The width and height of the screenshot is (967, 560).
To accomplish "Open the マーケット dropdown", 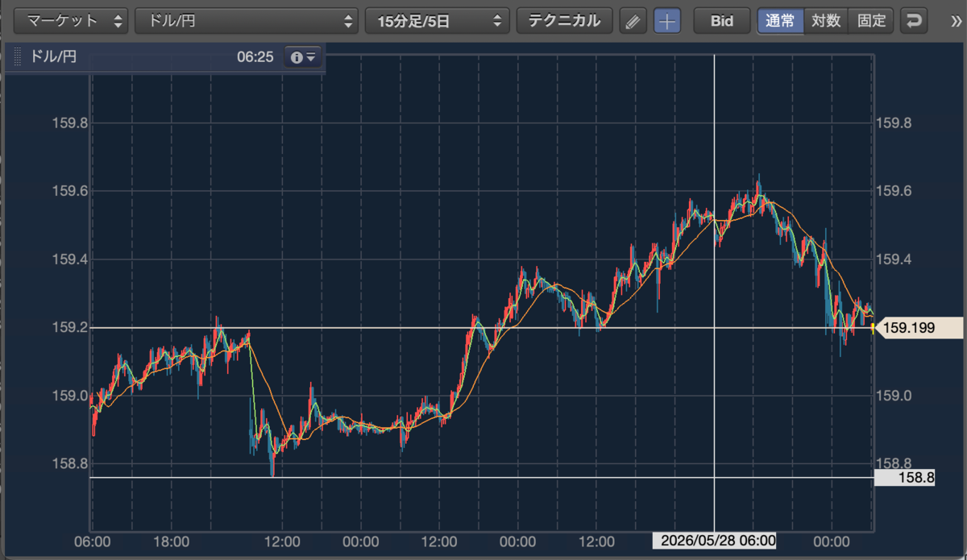I will pyautogui.click(x=72, y=21).
